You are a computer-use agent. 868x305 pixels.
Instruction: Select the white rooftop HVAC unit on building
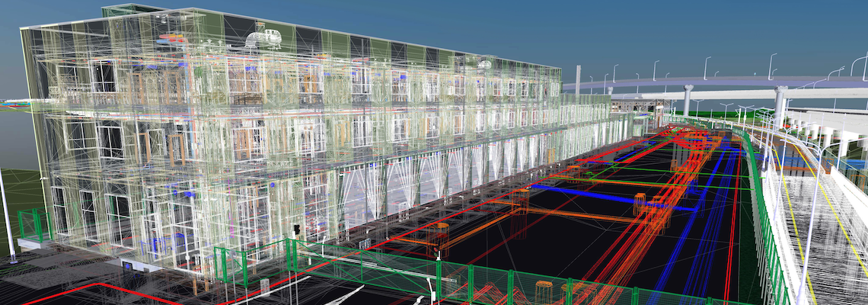[x=264, y=39]
